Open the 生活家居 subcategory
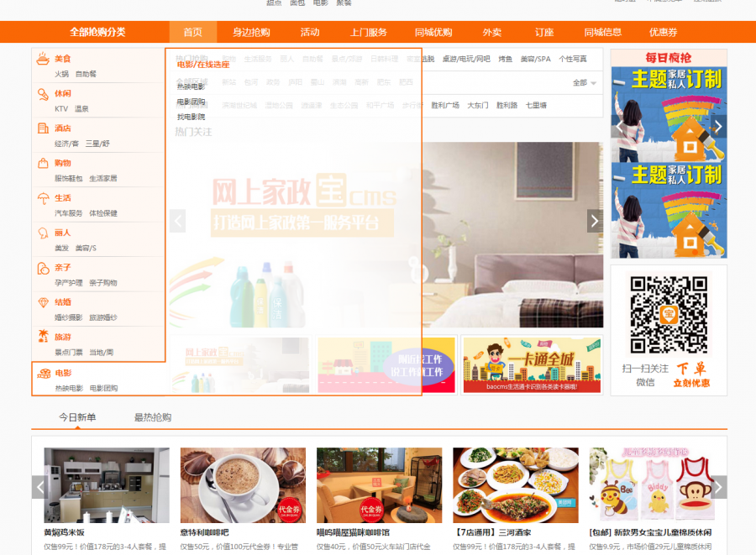The image size is (756, 555). 103,178
